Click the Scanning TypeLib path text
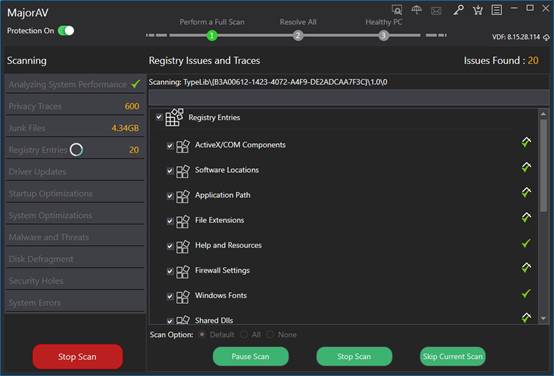This screenshot has height=376, width=554. (x=268, y=82)
